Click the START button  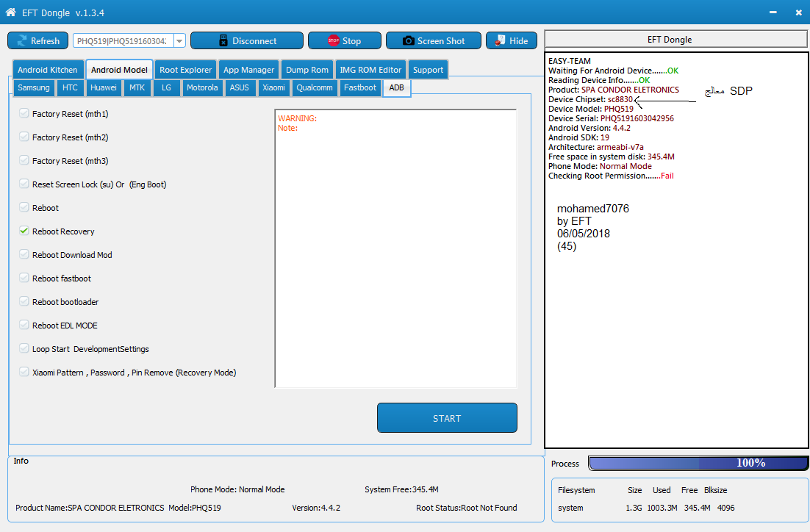pyautogui.click(x=447, y=418)
